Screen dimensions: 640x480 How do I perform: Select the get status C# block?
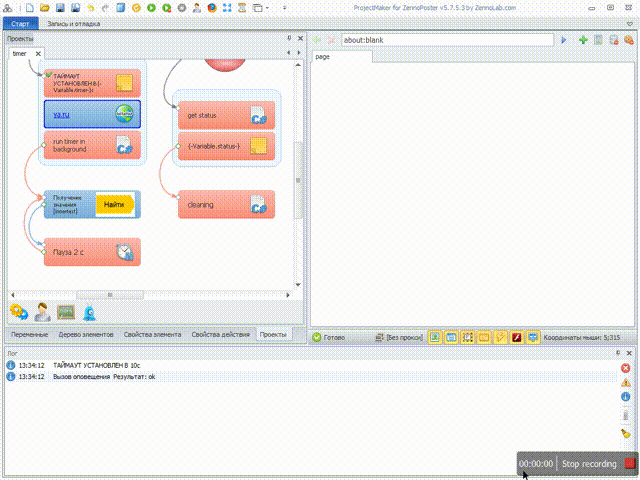tap(227, 116)
